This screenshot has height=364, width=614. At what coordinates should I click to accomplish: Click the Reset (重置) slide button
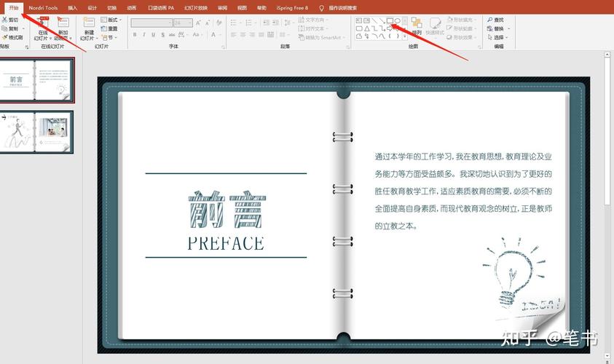pyautogui.click(x=109, y=28)
